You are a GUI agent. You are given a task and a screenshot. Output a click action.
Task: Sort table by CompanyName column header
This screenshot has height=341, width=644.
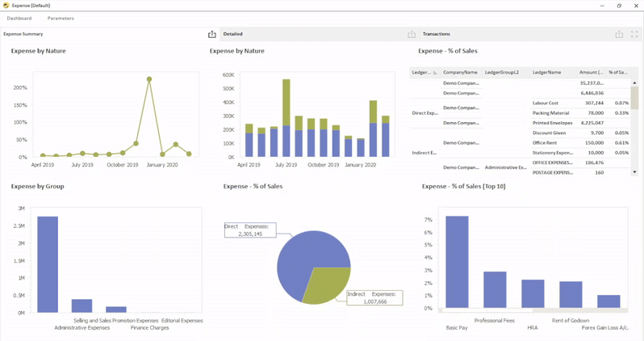460,72
